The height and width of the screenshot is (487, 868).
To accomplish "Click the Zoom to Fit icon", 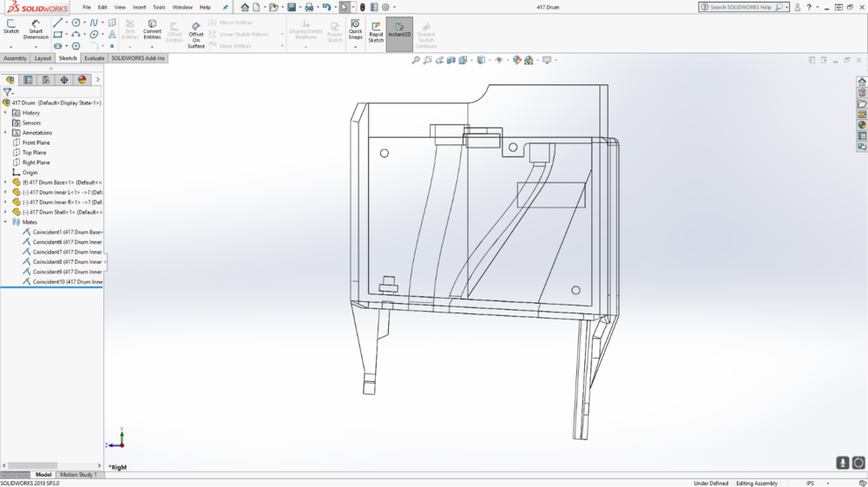I will pyautogui.click(x=416, y=61).
